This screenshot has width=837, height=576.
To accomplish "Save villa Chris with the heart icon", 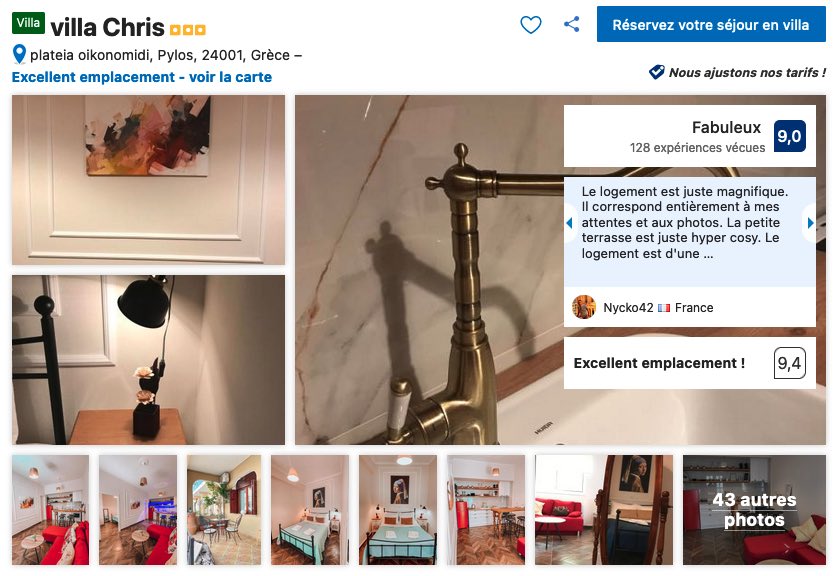I will (x=531, y=25).
